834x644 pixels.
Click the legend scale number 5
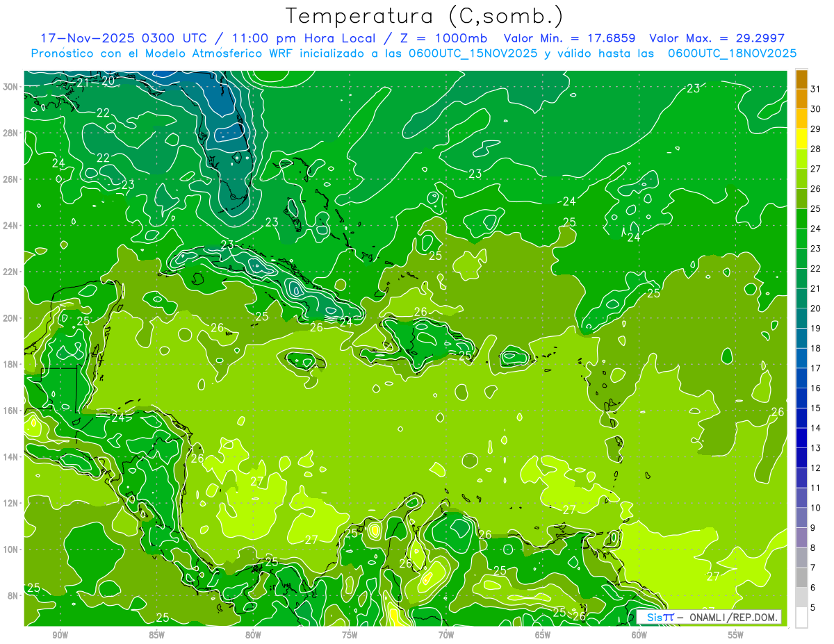814,608
